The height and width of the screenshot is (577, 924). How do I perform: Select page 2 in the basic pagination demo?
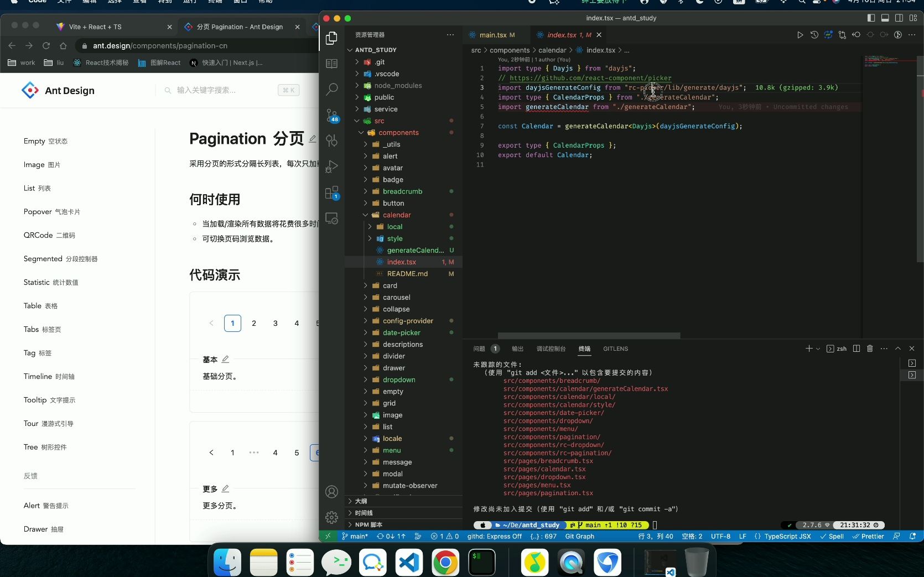click(x=254, y=323)
